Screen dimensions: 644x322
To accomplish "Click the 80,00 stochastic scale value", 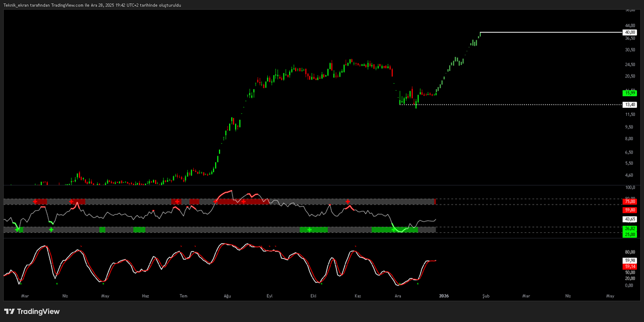I will click(x=630, y=252).
